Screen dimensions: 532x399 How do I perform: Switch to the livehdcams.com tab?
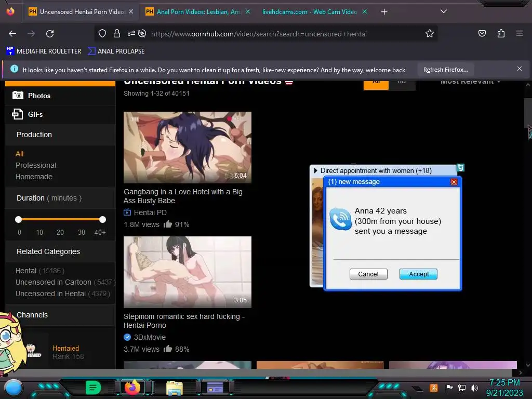click(310, 12)
